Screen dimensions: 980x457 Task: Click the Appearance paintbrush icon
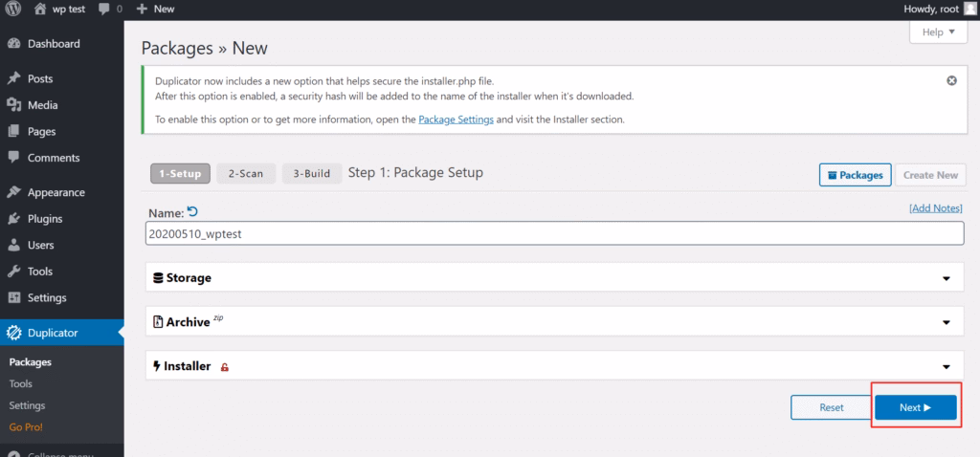(x=13, y=192)
